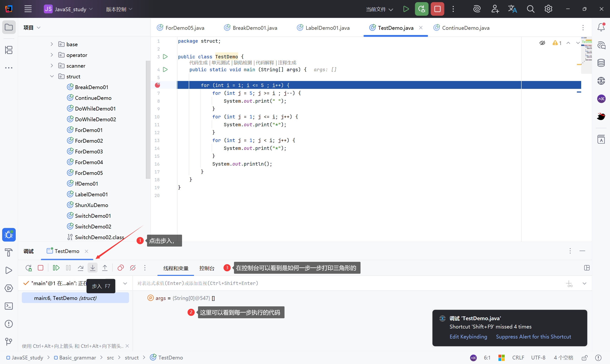Toggle the breakpoint on line 6
Image resolution: width=610 pixels, height=364 pixels.
pyautogui.click(x=158, y=85)
